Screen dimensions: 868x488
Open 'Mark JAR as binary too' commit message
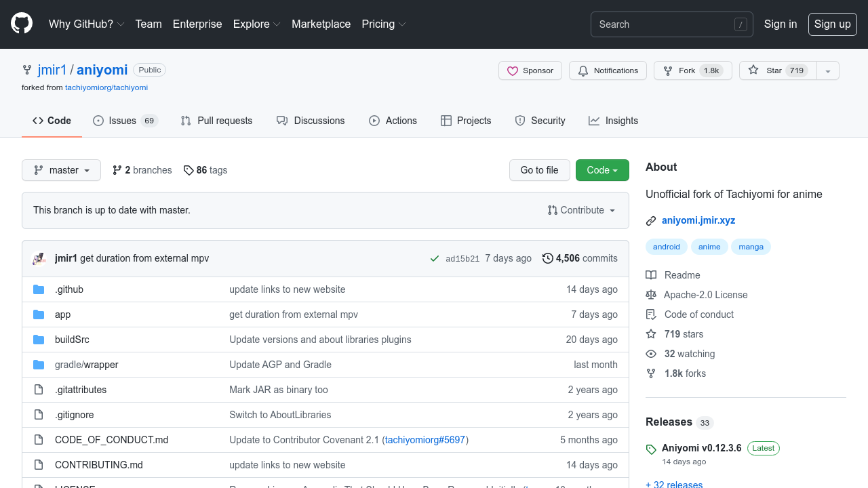coord(279,390)
